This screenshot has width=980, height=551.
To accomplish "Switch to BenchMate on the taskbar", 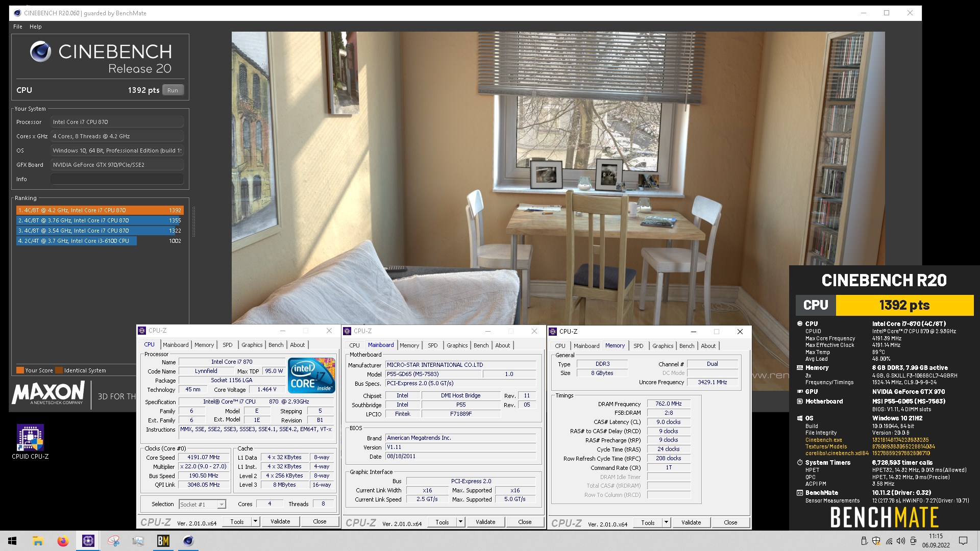I will click(163, 541).
